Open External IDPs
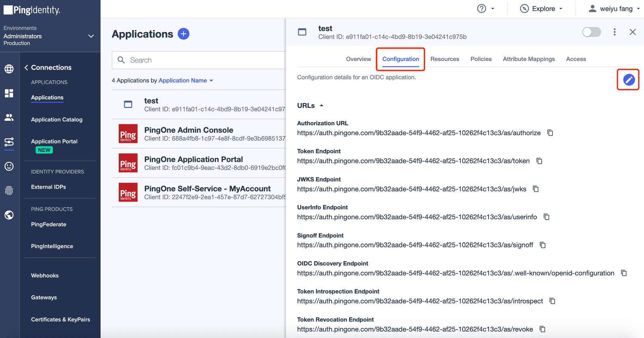 click(x=48, y=187)
